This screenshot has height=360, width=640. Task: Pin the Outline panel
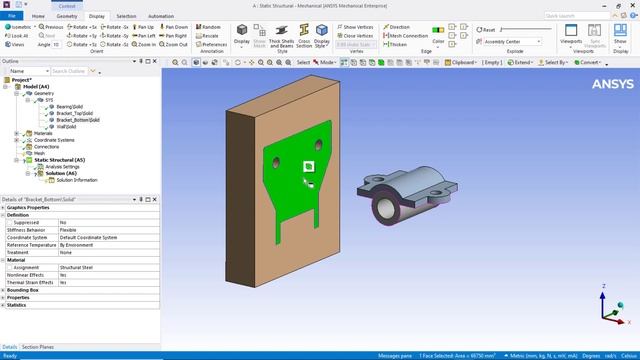141,61
